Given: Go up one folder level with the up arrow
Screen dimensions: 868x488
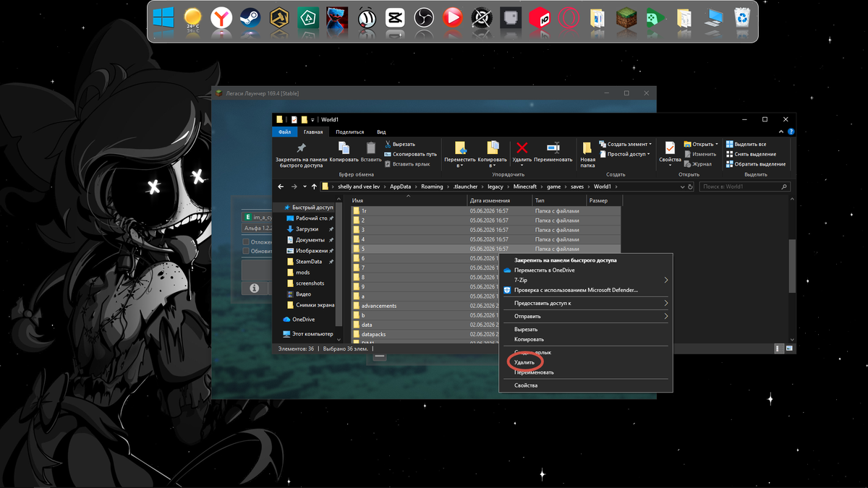Looking at the screenshot, I should (x=314, y=187).
